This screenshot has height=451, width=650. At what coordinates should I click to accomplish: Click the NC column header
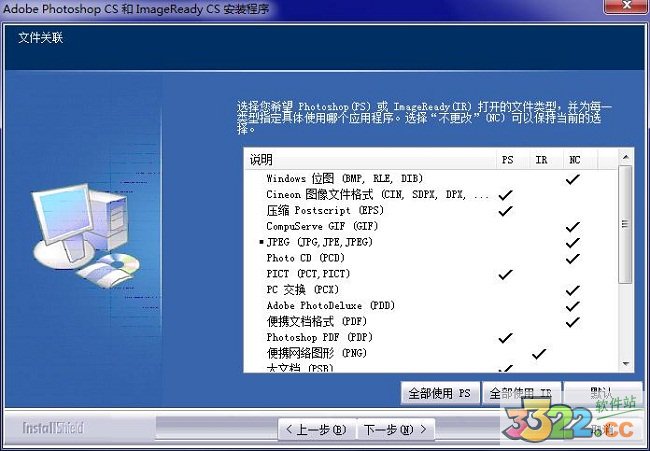click(x=580, y=160)
